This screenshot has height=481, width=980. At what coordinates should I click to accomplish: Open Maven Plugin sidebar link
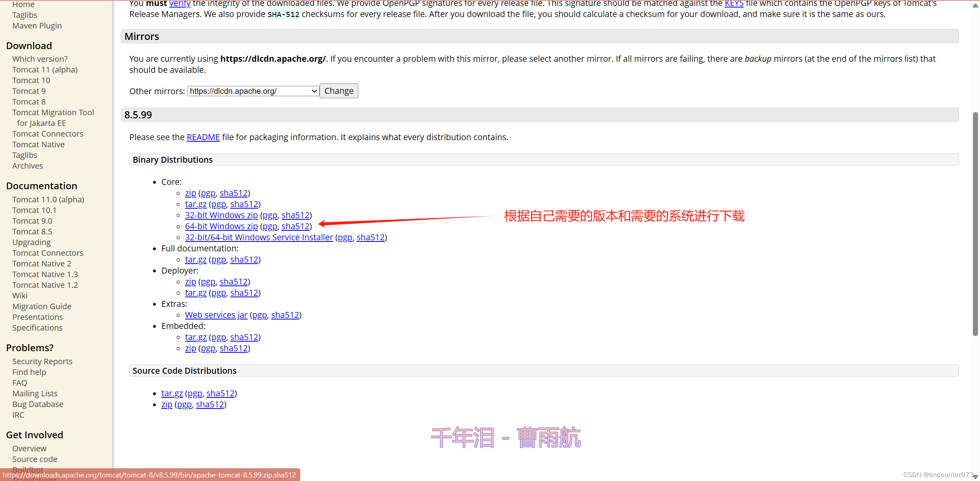(x=37, y=26)
